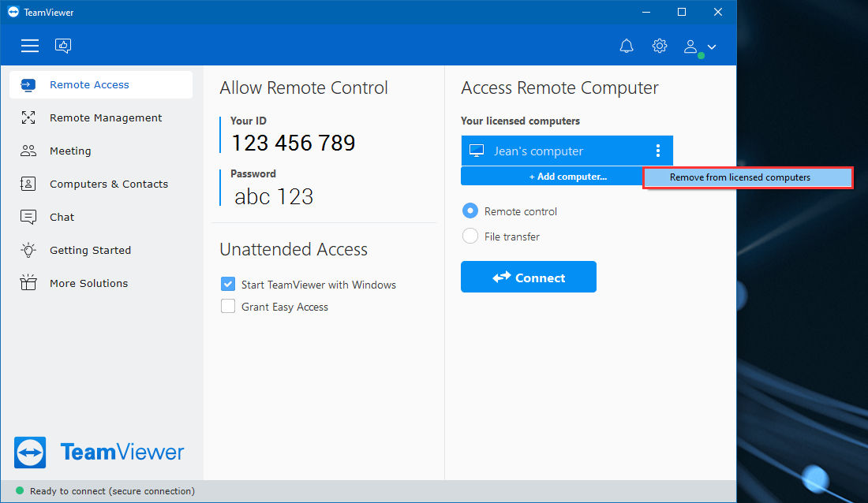Screen dimensions: 868x503
Task: Click the password abc 123
Action: 274,196
